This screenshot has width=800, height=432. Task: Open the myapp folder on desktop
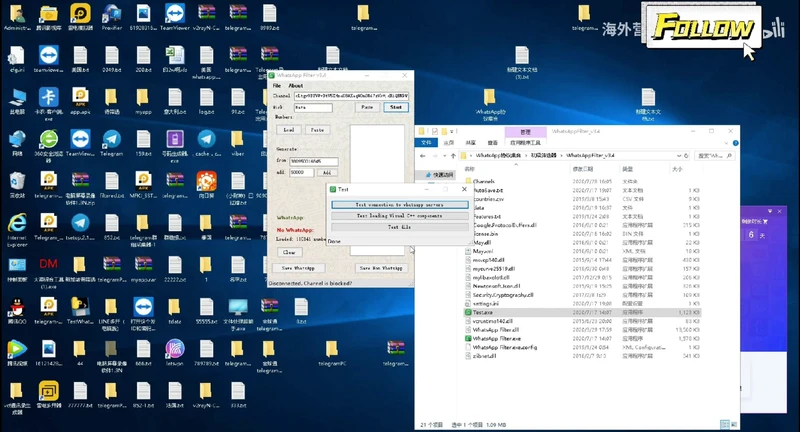(x=143, y=101)
